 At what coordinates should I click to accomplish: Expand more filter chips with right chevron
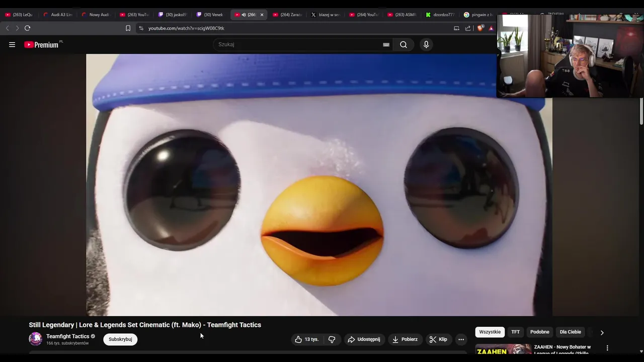coord(602,332)
